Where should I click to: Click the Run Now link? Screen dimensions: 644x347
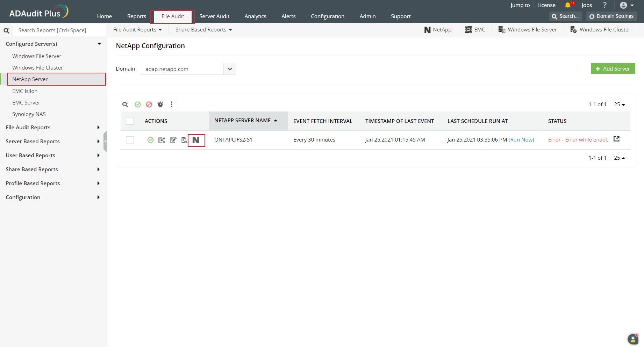521,140
